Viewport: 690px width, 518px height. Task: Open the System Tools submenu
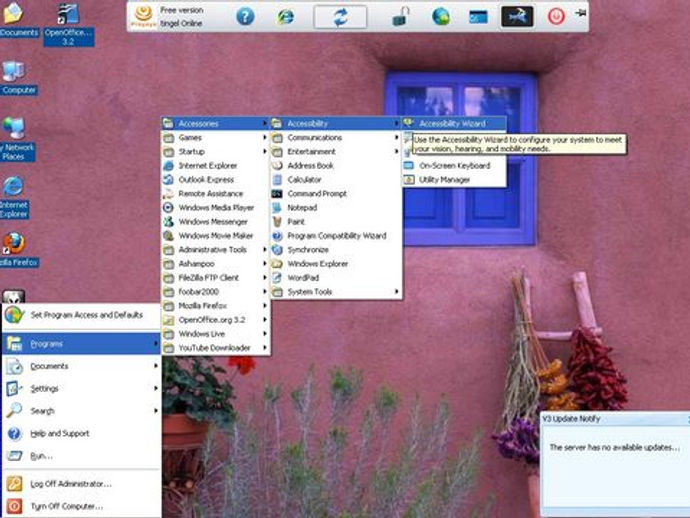click(x=336, y=292)
